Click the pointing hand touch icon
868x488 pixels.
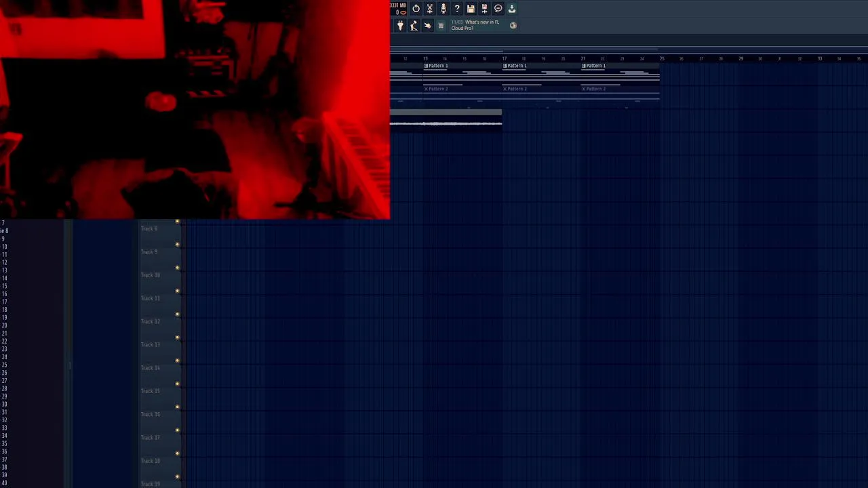(x=427, y=26)
